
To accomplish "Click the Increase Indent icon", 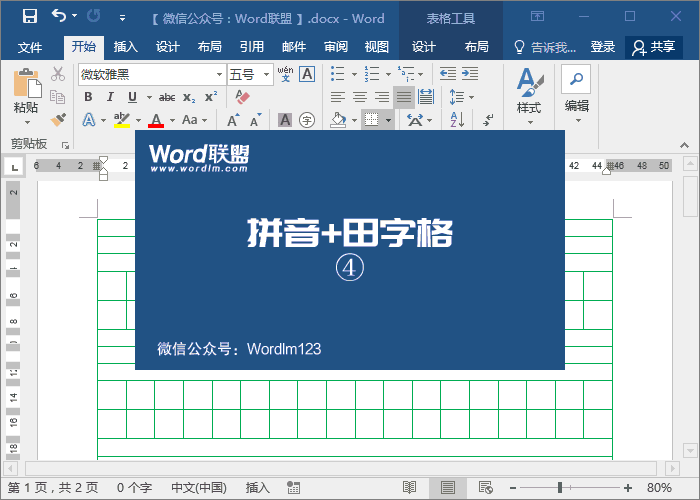I will (470, 74).
